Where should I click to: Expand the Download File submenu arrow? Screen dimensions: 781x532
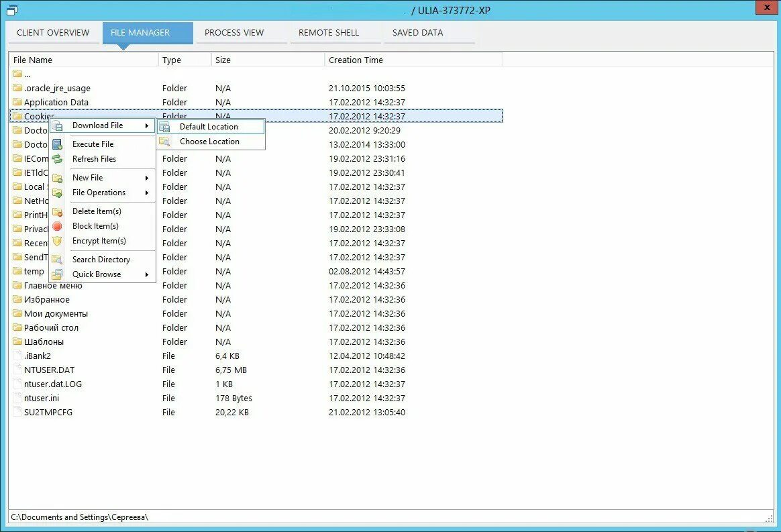(147, 125)
